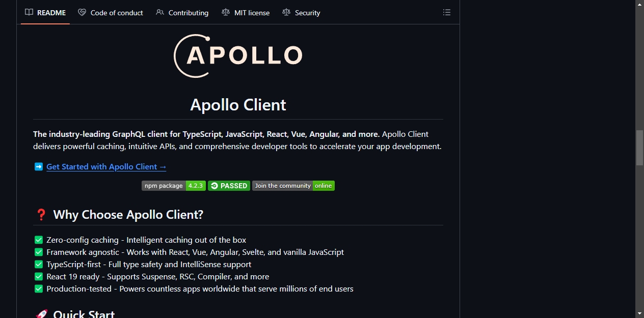Click the React 19 ready line text
Image resolution: width=644 pixels, height=318 pixels.
tap(158, 276)
